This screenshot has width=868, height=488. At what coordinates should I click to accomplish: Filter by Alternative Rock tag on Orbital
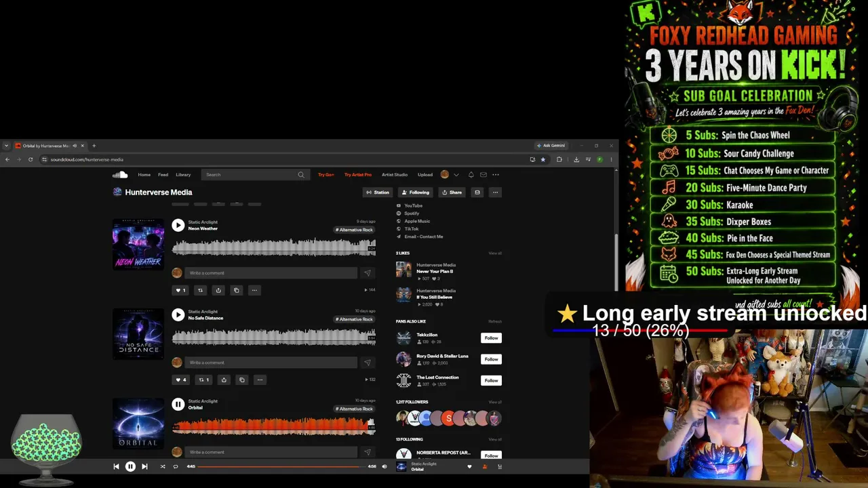pos(355,409)
